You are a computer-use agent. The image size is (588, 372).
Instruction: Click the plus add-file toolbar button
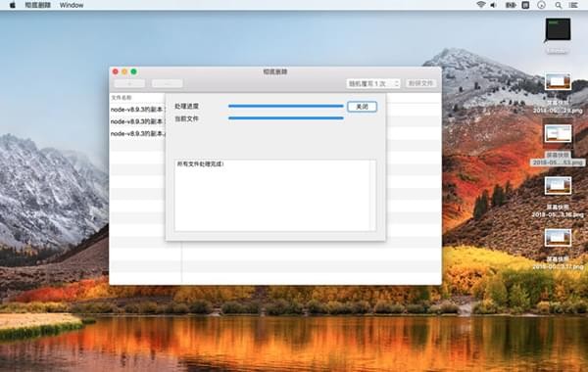click(129, 83)
